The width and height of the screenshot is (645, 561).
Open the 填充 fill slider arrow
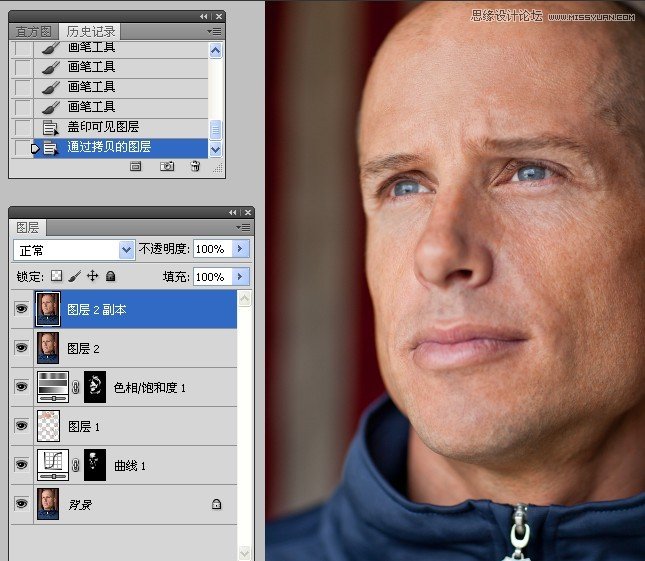(241, 276)
